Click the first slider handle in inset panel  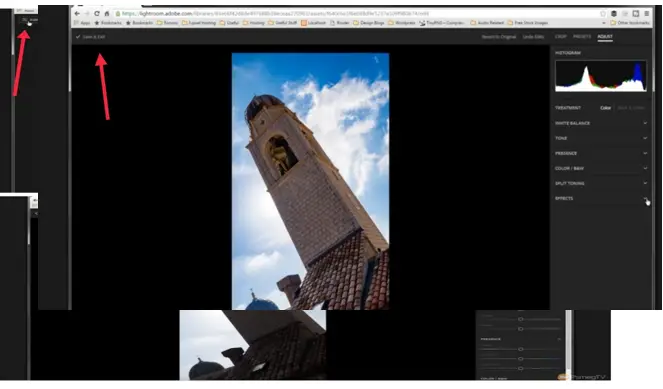pos(521,319)
